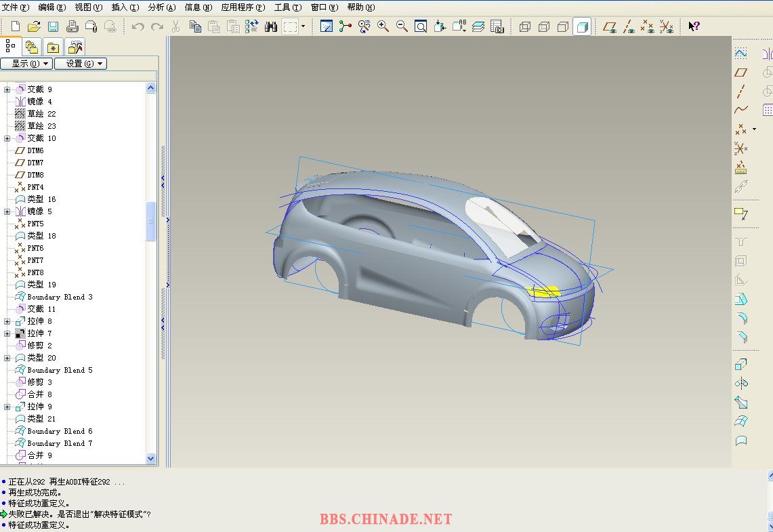Repaint the graphics window
The width and height of the screenshot is (773, 532).
click(327, 26)
